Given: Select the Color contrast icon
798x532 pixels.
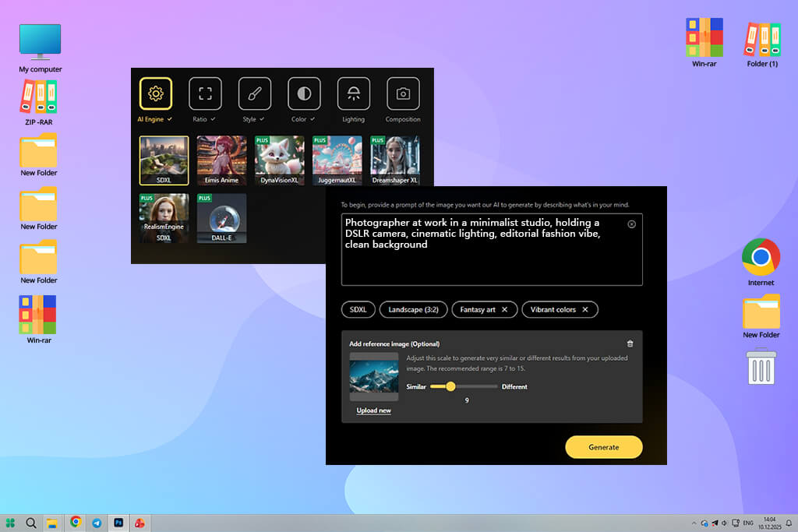Looking at the screenshot, I should [304, 93].
